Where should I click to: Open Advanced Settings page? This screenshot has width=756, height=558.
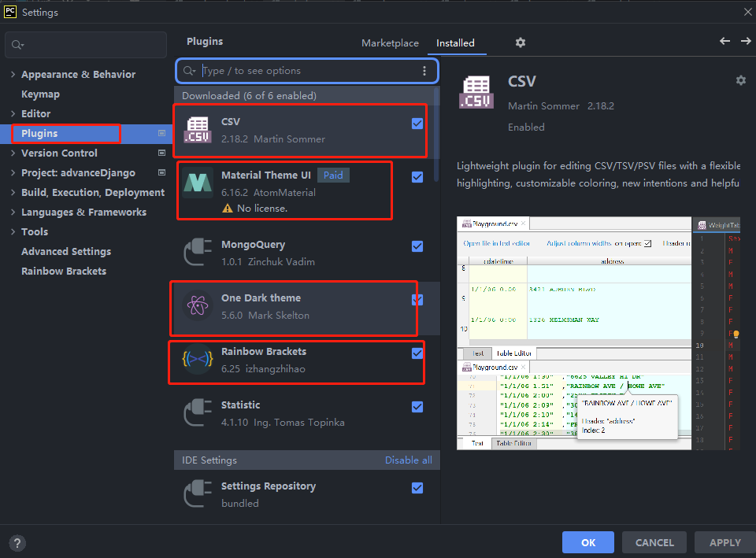pyautogui.click(x=66, y=252)
